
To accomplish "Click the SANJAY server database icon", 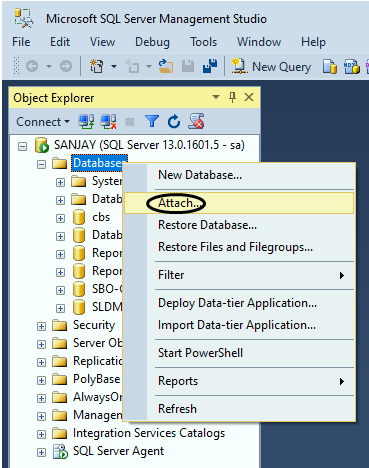I will [x=42, y=145].
